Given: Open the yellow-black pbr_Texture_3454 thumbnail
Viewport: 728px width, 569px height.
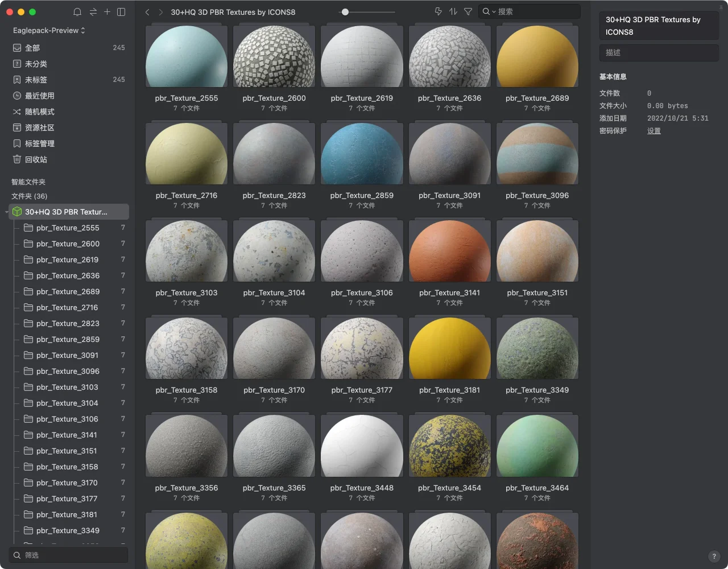Looking at the screenshot, I should [x=449, y=446].
